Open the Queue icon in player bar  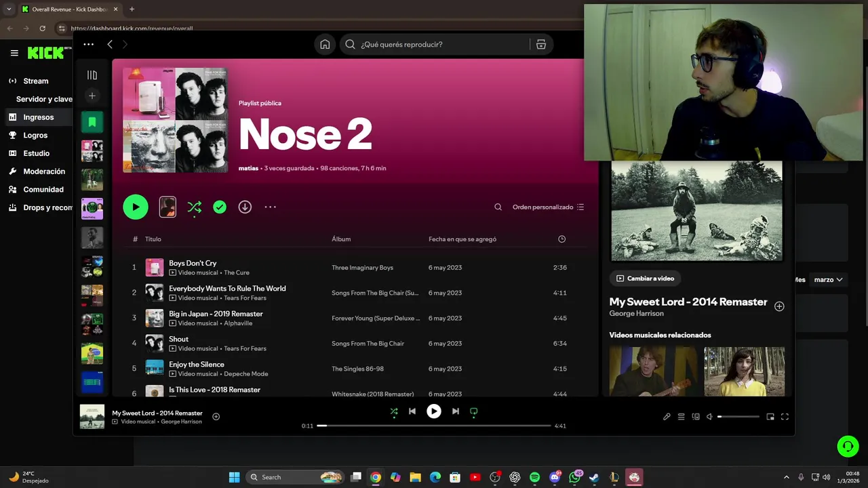[x=682, y=417]
